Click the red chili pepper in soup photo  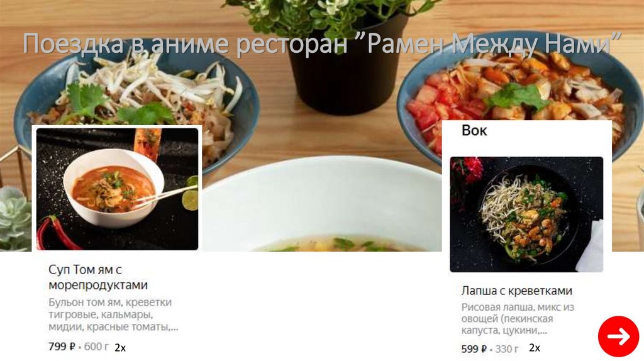point(57,233)
